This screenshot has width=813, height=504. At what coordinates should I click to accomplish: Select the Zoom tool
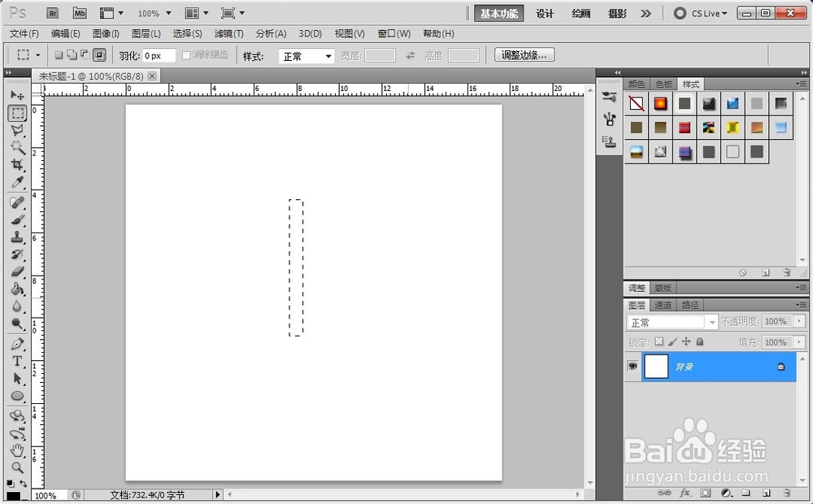click(17, 467)
